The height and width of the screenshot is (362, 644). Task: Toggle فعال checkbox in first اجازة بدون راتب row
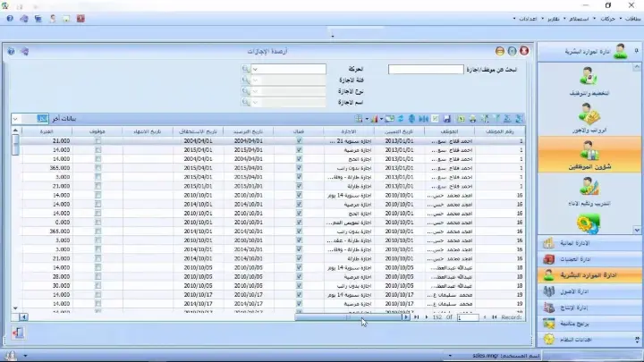pyautogui.click(x=299, y=168)
